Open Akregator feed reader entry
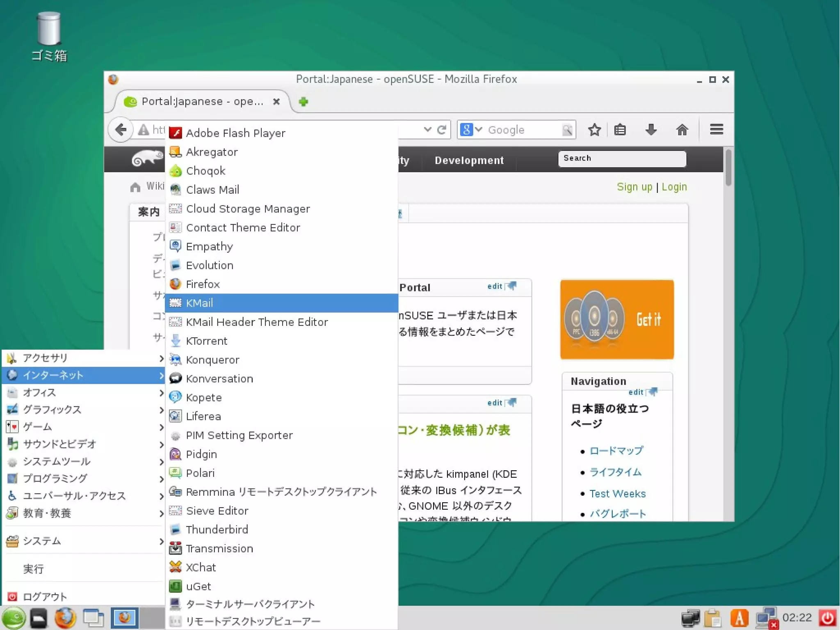This screenshot has width=840, height=630. (x=281, y=151)
